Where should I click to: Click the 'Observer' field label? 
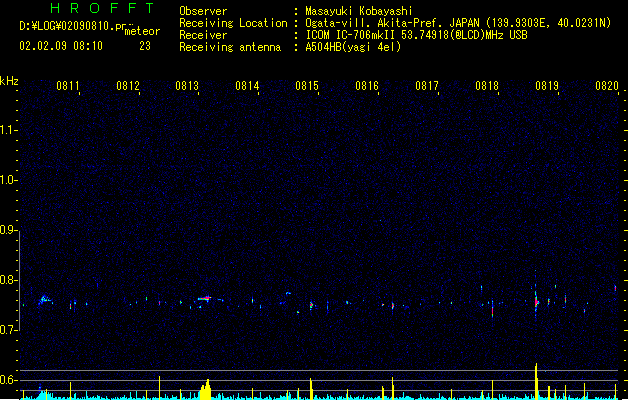click(x=203, y=11)
